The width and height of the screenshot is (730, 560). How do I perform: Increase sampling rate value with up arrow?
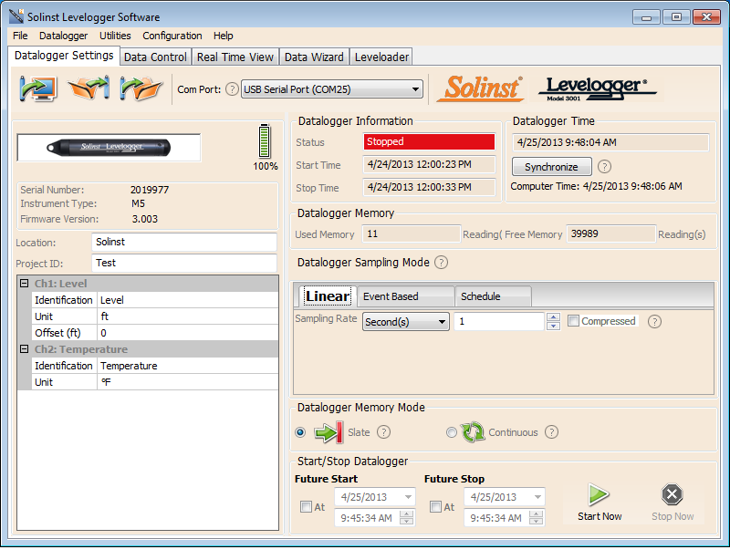coord(553,317)
